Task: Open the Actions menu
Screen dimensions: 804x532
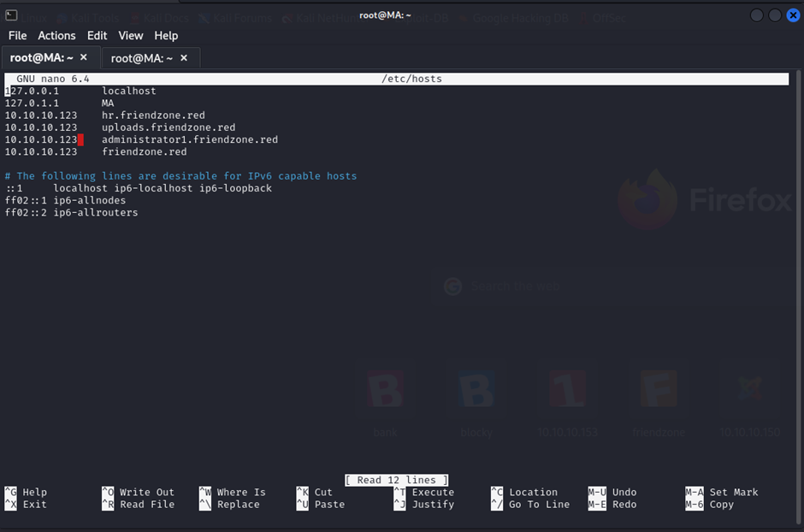Action: point(56,35)
